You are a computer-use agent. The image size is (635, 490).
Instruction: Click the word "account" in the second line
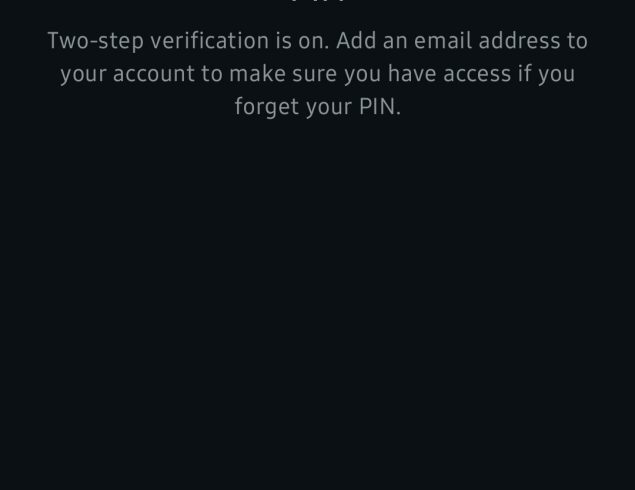[x=154, y=75]
